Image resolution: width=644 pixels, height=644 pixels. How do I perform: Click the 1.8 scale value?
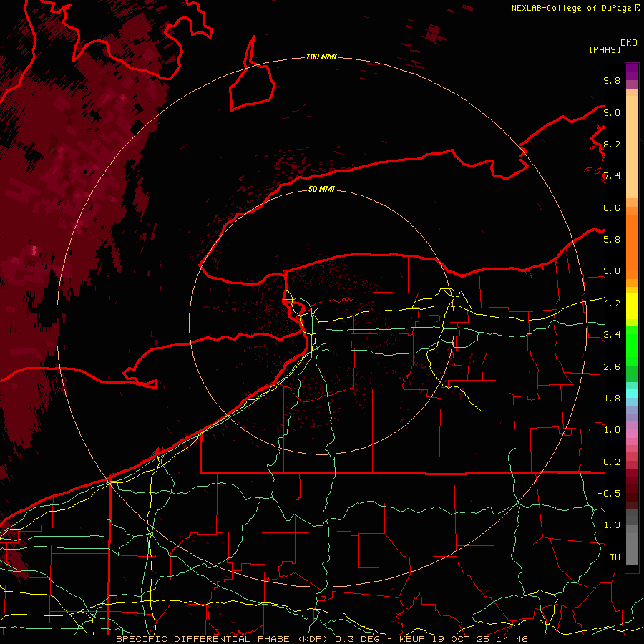pos(612,399)
